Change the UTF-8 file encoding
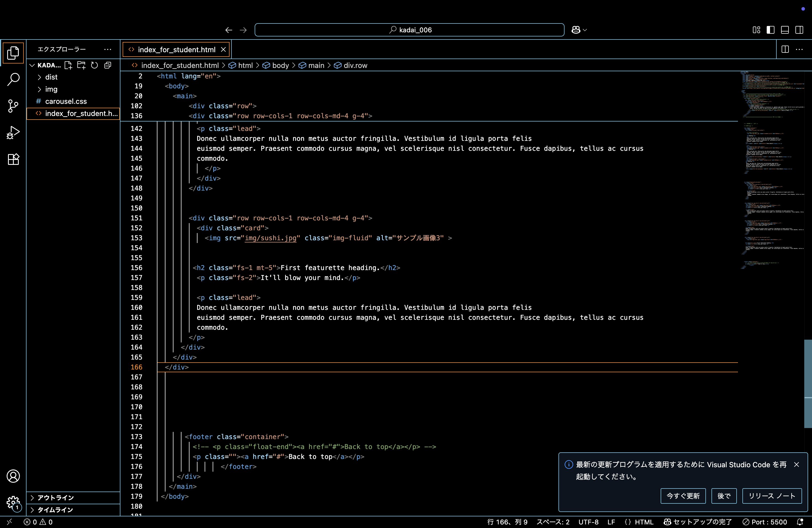Screen dimensions: 812x528 [588, 522]
